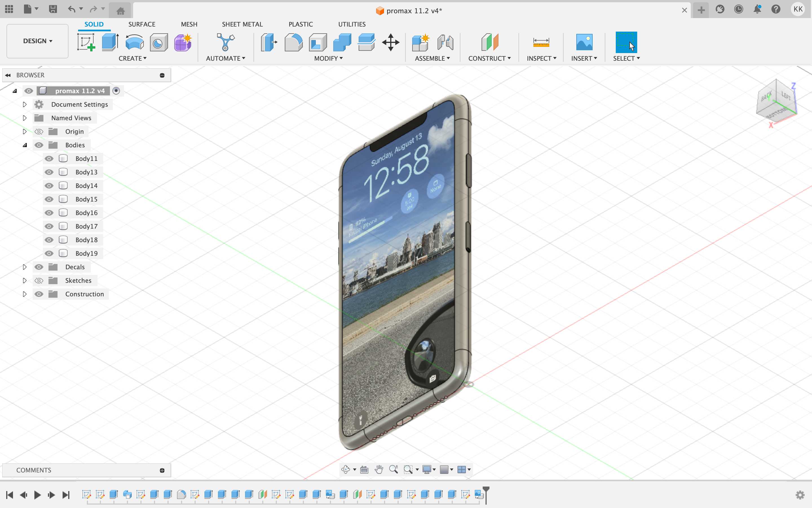Open the Automate tool icon
This screenshot has height=508, width=812.
tap(226, 42)
